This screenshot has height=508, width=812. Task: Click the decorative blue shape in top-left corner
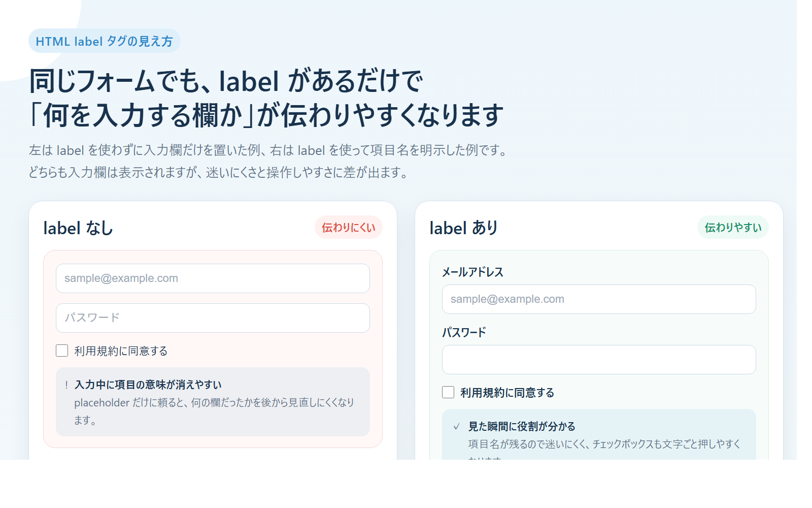pyautogui.click(x=30, y=15)
